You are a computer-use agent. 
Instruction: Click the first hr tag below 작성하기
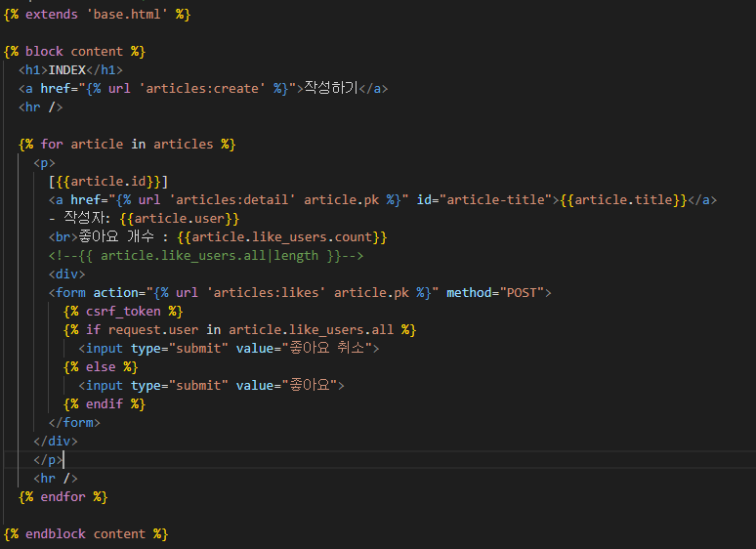tap(40, 107)
